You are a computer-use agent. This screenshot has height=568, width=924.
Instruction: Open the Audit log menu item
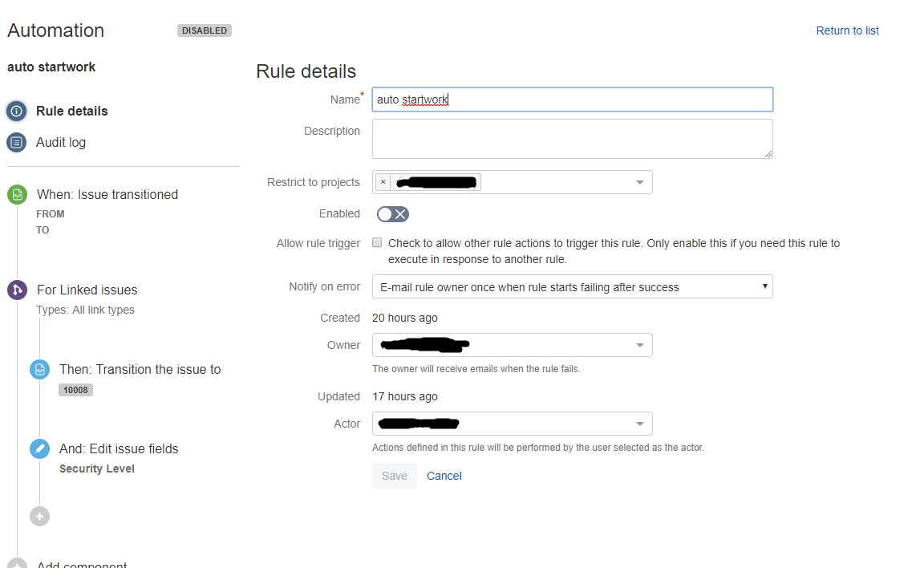point(61,142)
